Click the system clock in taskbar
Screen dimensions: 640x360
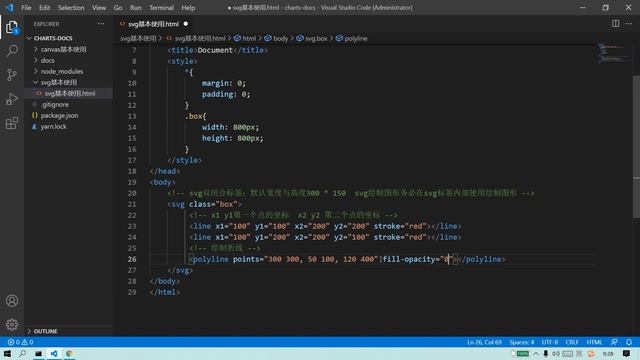(608, 354)
